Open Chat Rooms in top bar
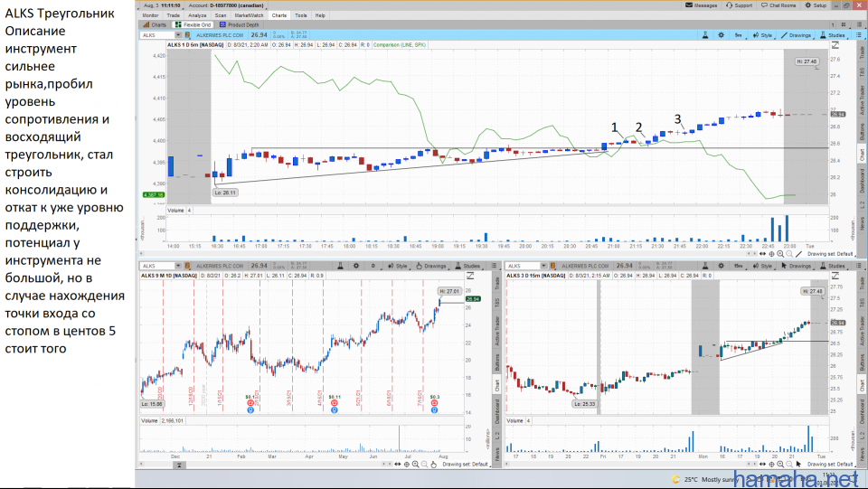The height and width of the screenshot is (489, 868). tap(779, 5)
